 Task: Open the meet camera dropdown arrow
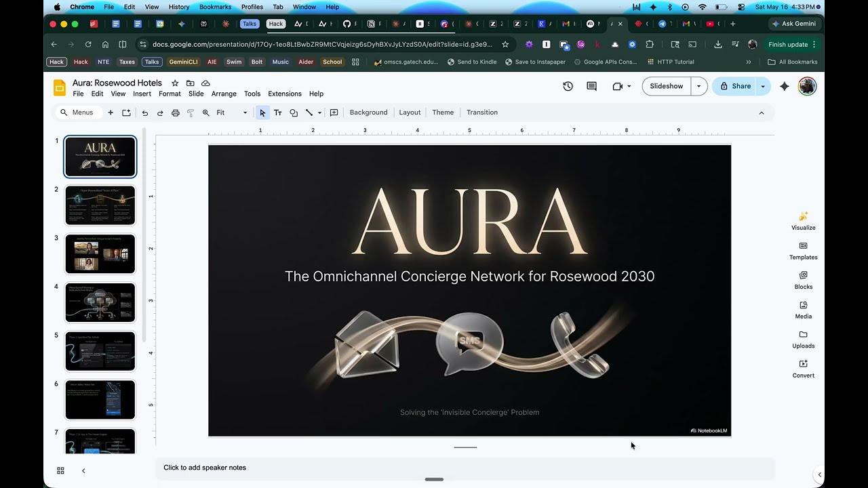pyautogui.click(x=629, y=86)
